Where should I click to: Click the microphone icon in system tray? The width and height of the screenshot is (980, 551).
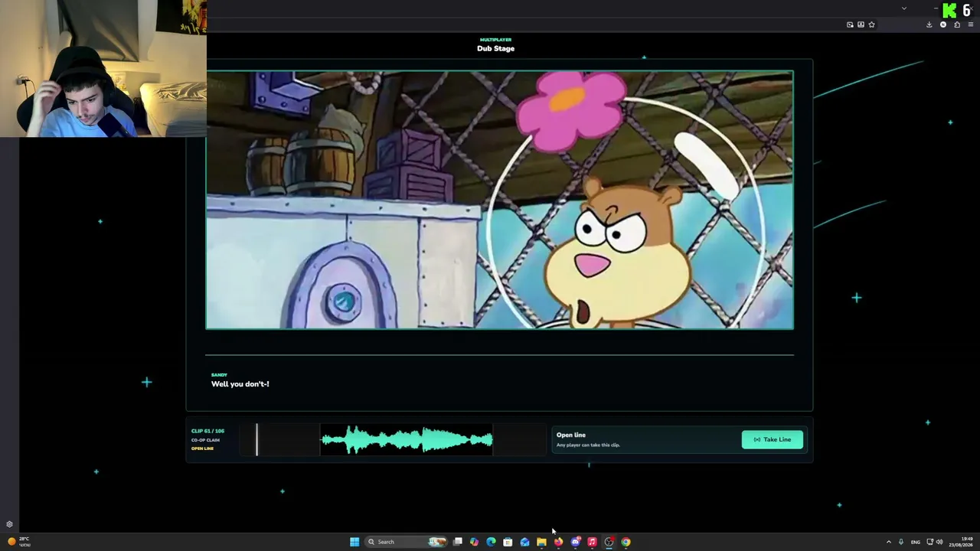tap(901, 542)
